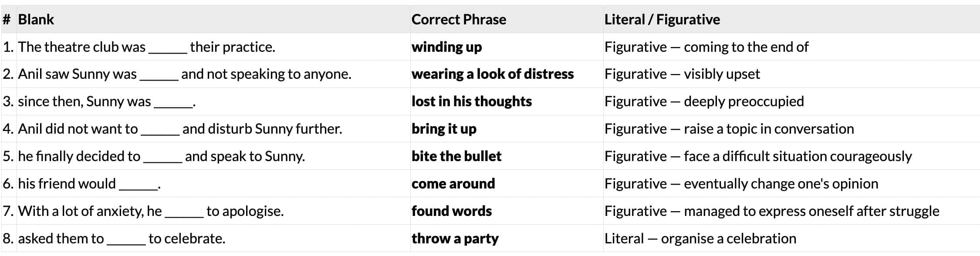Click the "lost in his thoughts" phrase
Screen dimensions: 980x256
coord(471,101)
